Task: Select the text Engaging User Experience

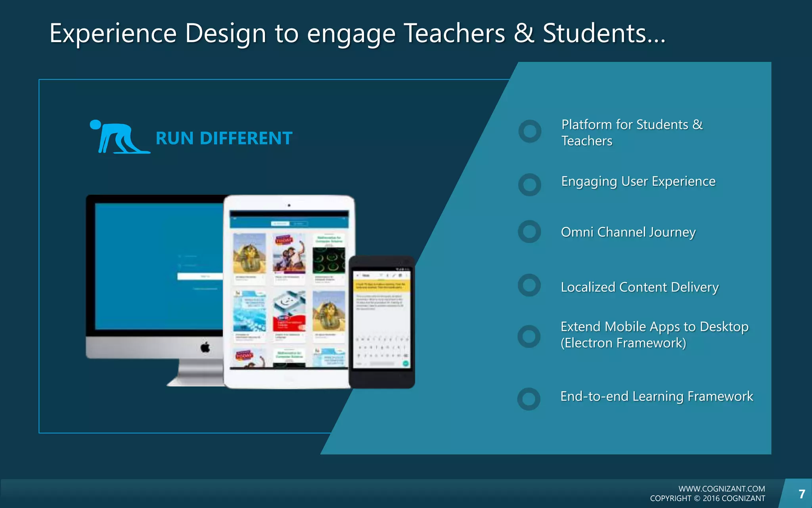Action: point(638,181)
